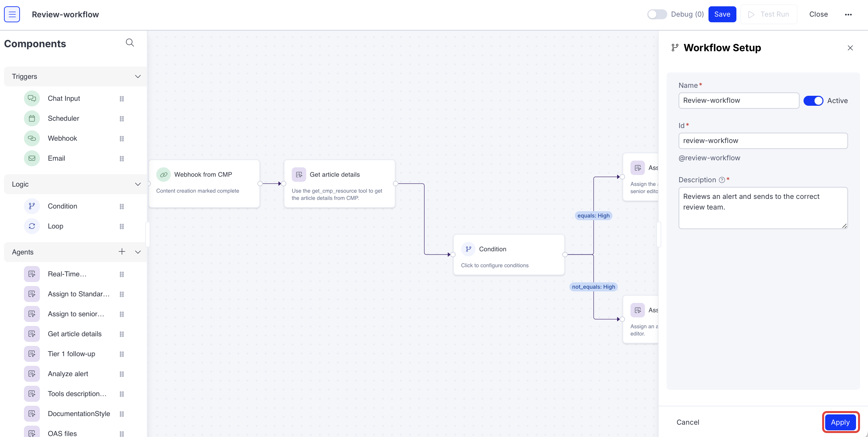The width and height of the screenshot is (868, 437).
Task: Select the Condition node on canvas
Action: 508,255
